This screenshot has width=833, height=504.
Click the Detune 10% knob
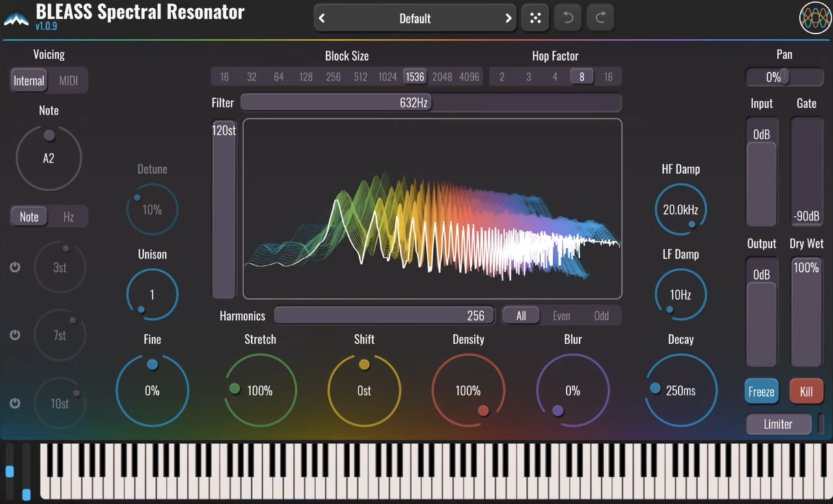tap(152, 209)
